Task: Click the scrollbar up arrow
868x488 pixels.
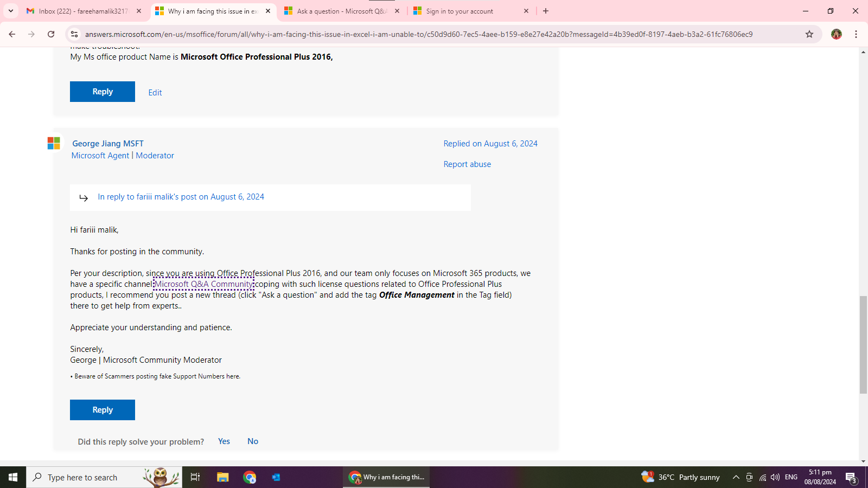Action: pyautogui.click(x=863, y=52)
